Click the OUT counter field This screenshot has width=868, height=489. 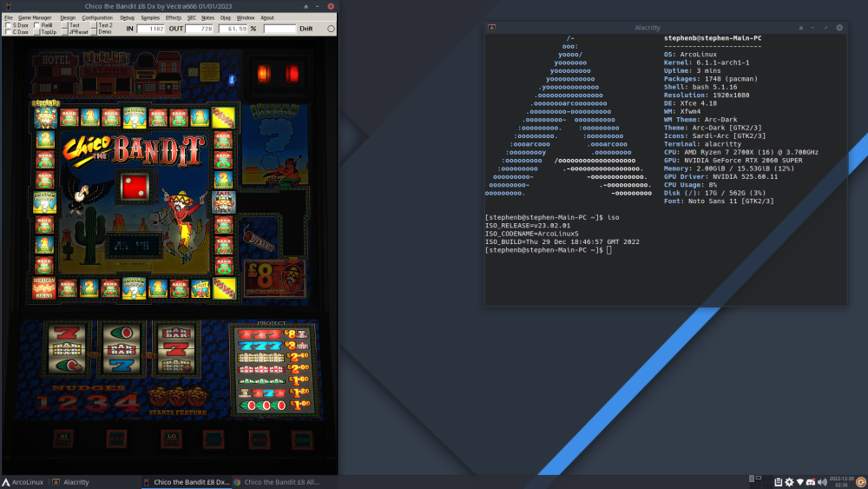[200, 29]
